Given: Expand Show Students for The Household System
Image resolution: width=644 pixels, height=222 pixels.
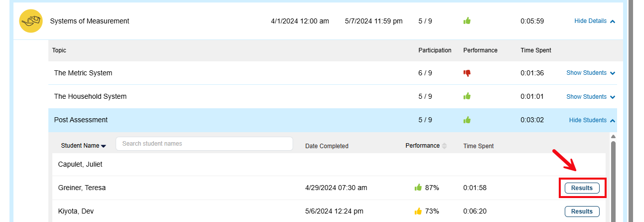Looking at the screenshot, I should click(590, 96).
